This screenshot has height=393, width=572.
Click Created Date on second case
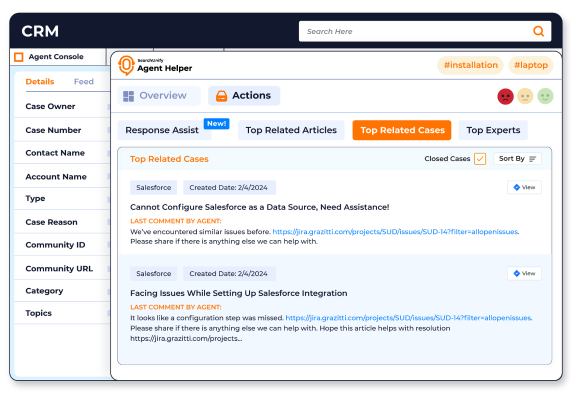[229, 274]
